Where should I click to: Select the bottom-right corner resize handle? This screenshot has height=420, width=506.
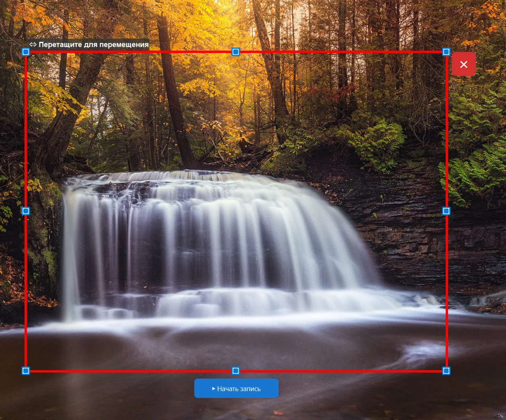click(446, 371)
